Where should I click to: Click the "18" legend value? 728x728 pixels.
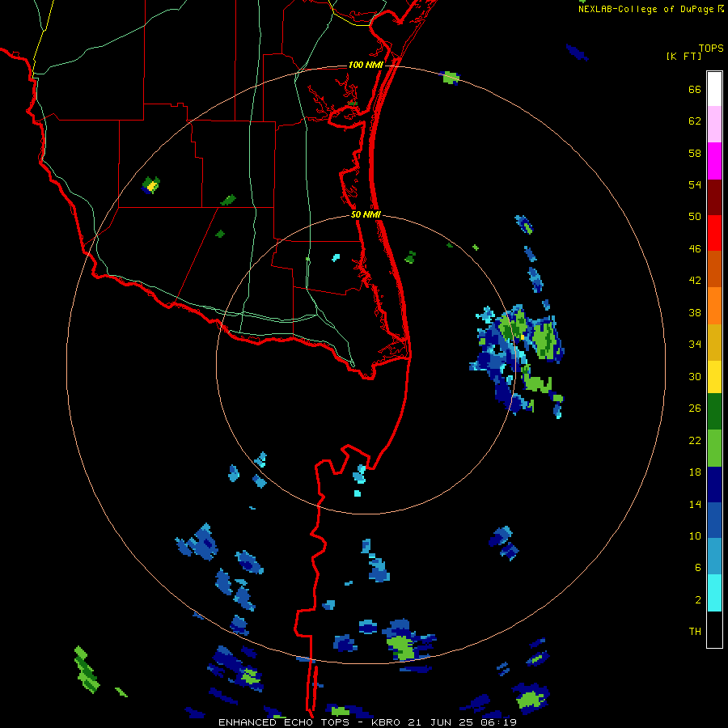(x=695, y=472)
